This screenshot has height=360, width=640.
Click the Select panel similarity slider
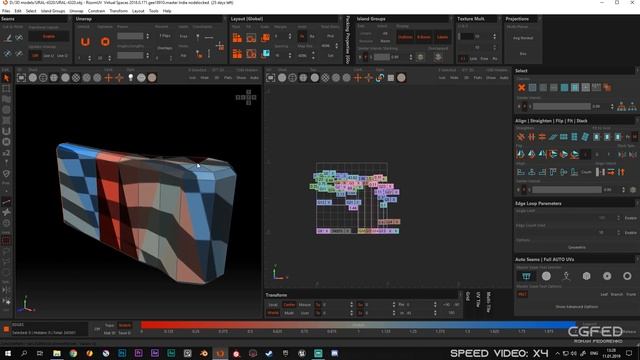[x=562, y=107]
